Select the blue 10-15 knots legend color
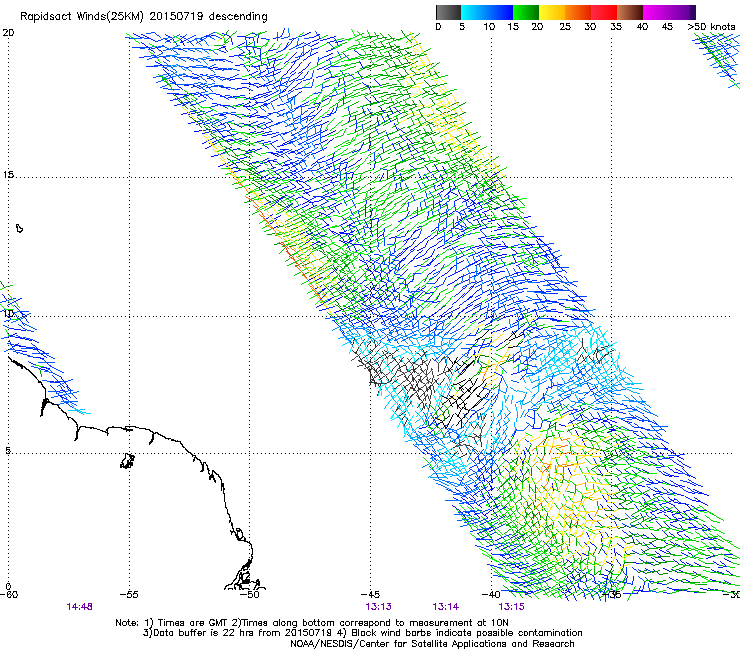The image size is (740, 650). click(x=500, y=12)
